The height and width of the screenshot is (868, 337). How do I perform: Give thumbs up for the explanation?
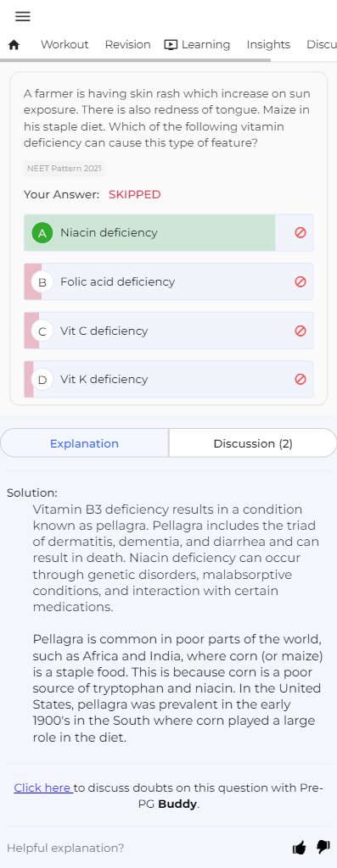click(300, 847)
